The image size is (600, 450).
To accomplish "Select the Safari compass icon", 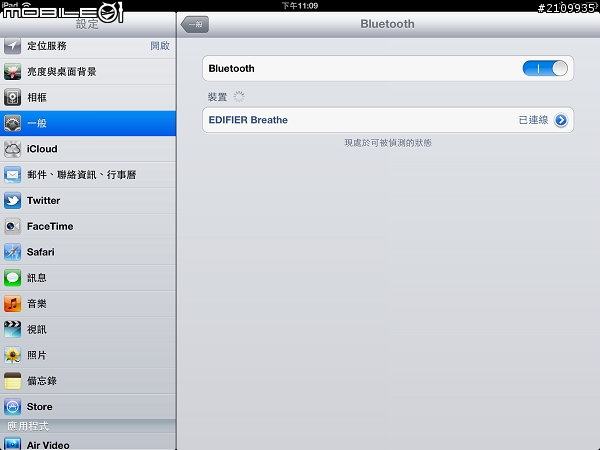I will coord(13,252).
